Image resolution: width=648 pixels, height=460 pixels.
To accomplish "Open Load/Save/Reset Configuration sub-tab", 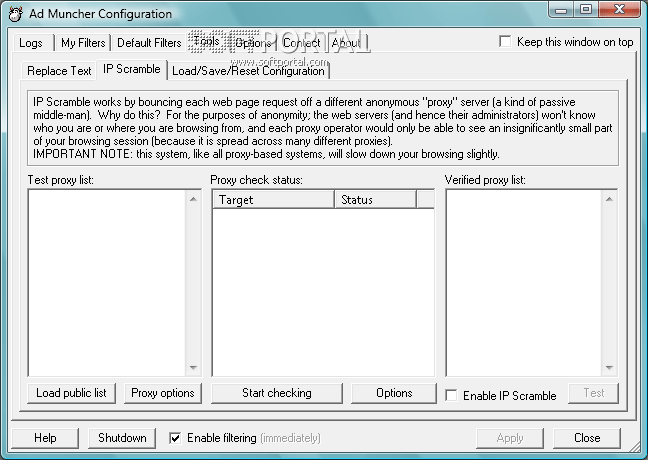I will coord(248,71).
